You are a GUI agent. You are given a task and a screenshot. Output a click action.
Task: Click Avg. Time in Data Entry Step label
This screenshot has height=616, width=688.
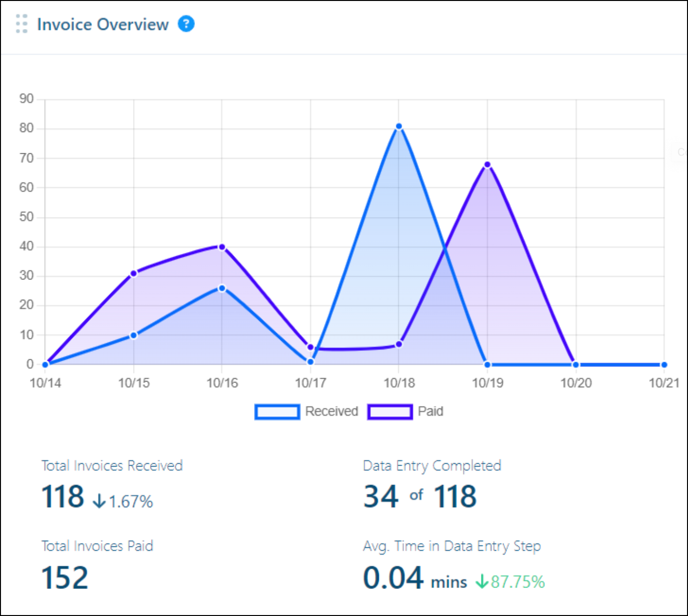point(452,546)
